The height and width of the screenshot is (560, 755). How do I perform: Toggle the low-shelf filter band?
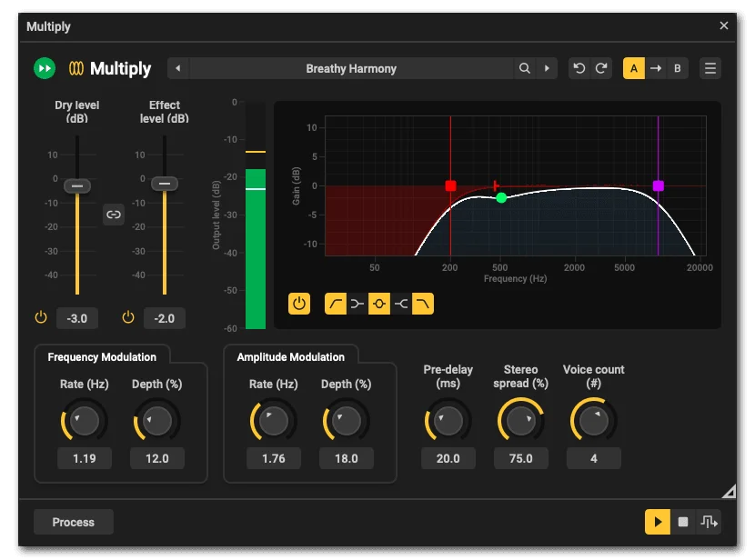point(357,304)
